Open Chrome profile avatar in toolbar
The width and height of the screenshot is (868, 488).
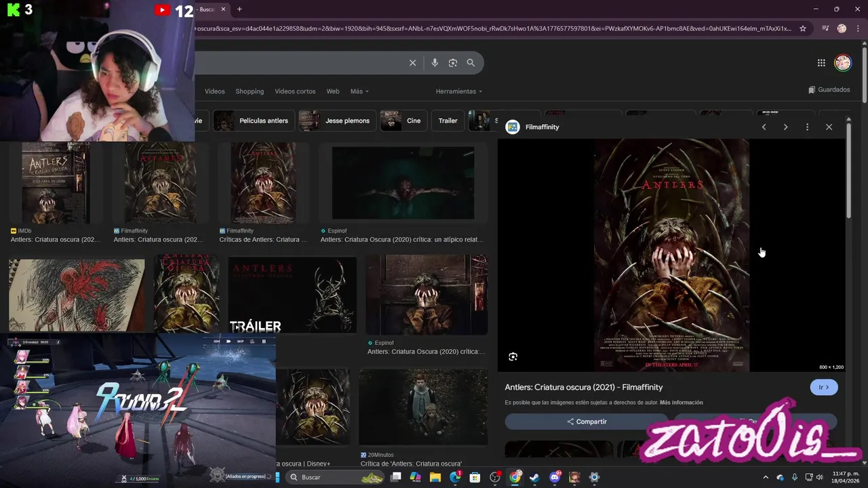coord(842,28)
